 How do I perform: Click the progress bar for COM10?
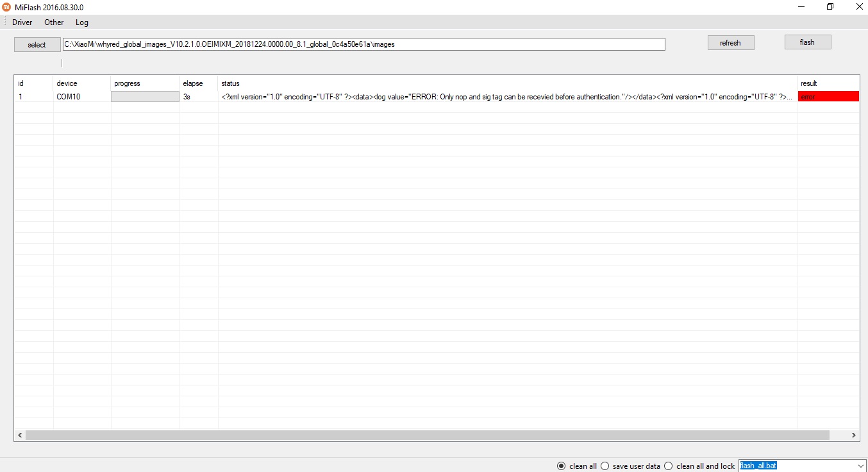click(145, 96)
